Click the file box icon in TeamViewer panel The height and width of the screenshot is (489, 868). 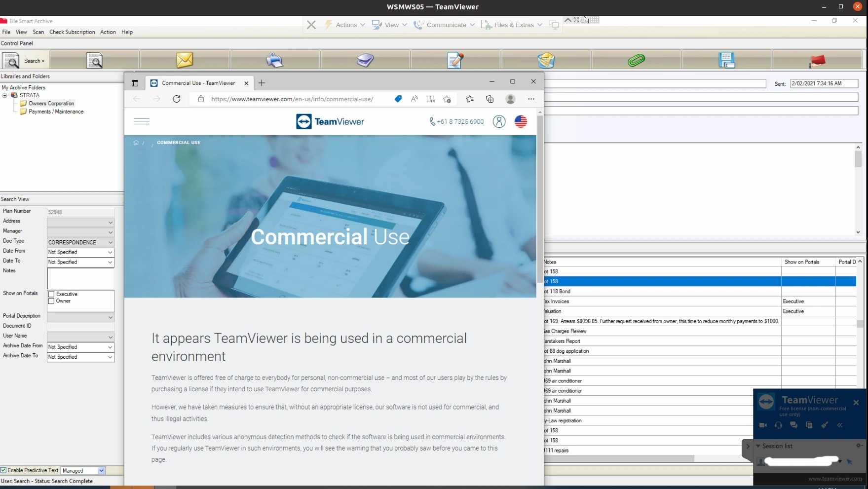coord(809,425)
